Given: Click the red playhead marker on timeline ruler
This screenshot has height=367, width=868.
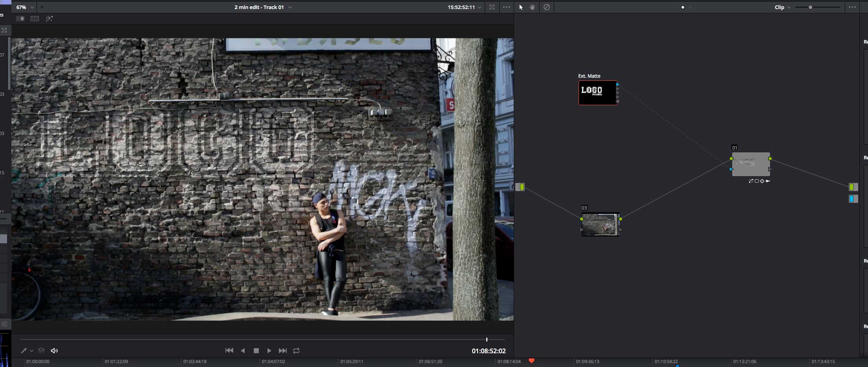Looking at the screenshot, I should tap(531, 361).
